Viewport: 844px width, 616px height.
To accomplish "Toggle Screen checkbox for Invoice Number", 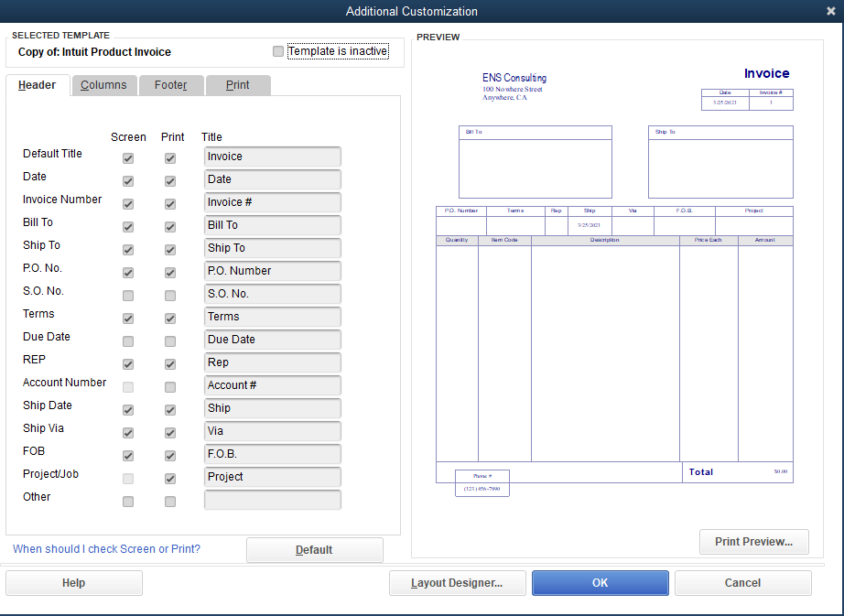I will tap(128, 204).
